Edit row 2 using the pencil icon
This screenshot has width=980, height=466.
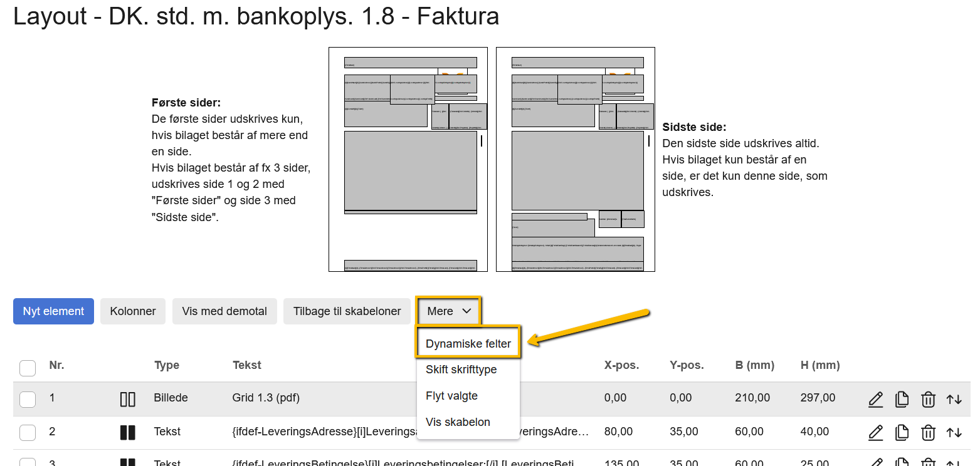click(x=876, y=432)
